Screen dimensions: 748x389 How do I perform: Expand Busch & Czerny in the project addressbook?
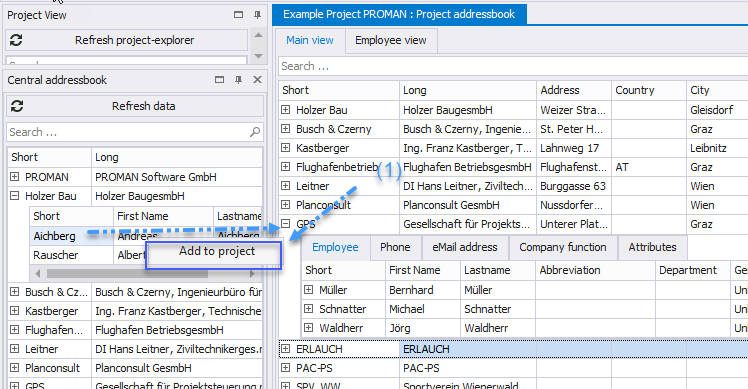286,129
